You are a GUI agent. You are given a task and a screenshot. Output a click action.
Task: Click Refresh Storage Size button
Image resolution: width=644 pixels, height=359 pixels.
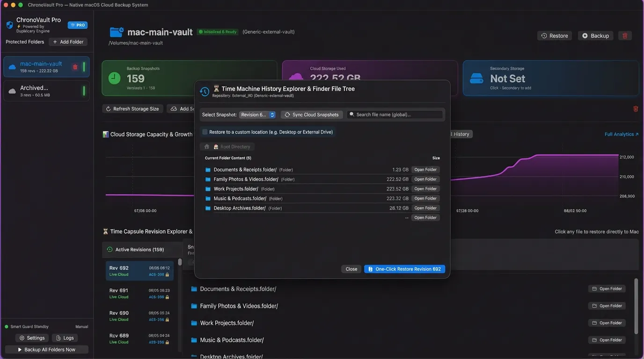[133, 108]
